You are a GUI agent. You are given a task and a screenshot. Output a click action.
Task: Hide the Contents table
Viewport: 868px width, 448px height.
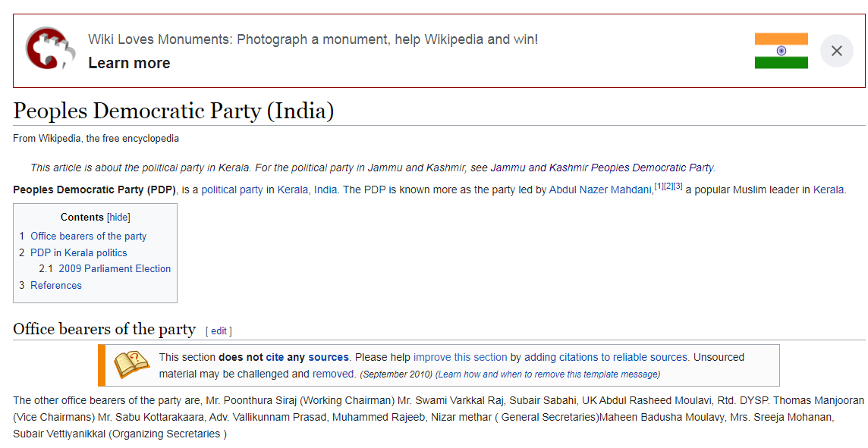coord(118,218)
